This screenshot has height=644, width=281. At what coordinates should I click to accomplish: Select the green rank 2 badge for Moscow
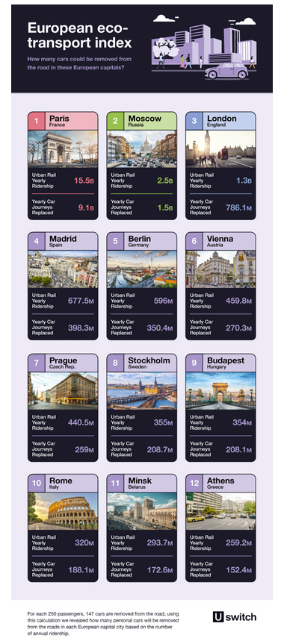coord(115,121)
